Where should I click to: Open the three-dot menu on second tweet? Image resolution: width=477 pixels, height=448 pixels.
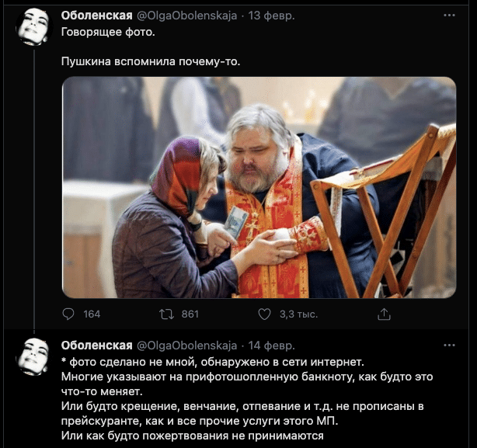click(x=449, y=346)
